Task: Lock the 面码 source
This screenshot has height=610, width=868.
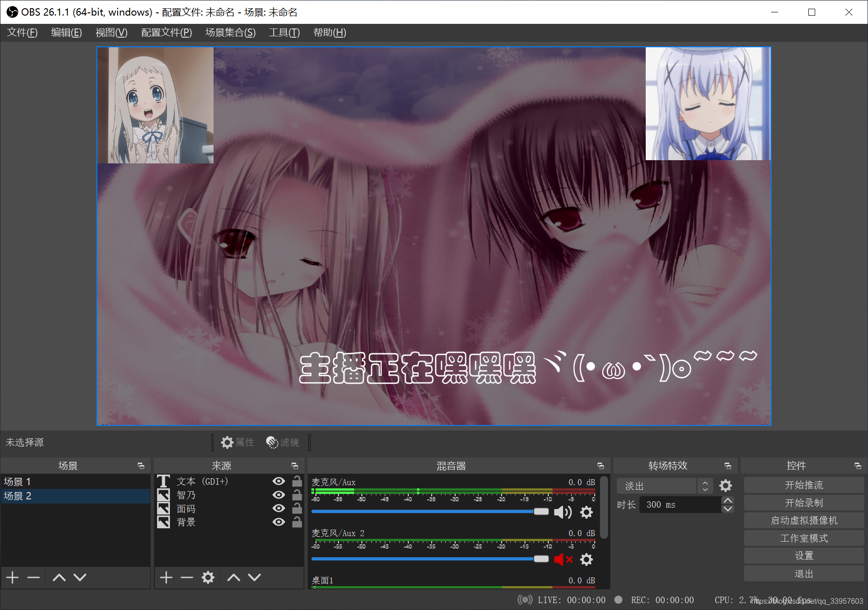Action: click(x=297, y=508)
